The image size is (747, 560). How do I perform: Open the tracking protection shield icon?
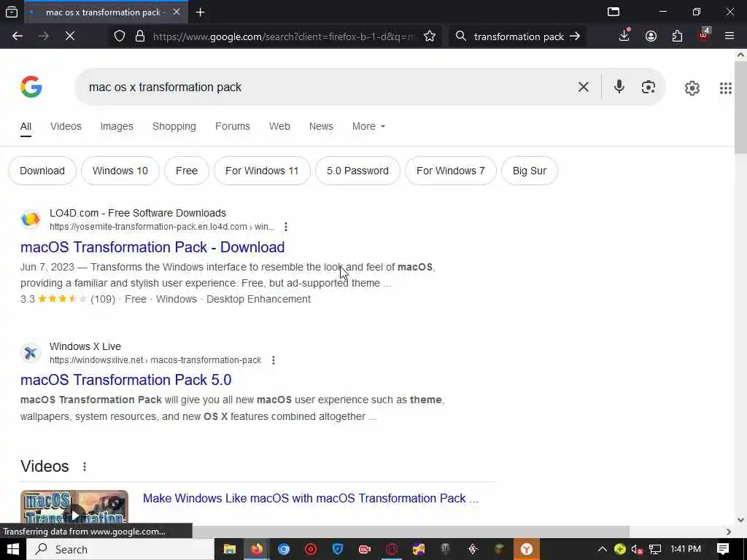point(120,36)
